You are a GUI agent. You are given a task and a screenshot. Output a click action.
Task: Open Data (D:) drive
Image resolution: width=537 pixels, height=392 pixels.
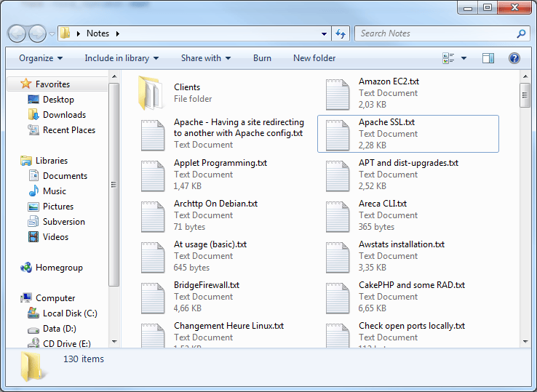(59, 329)
